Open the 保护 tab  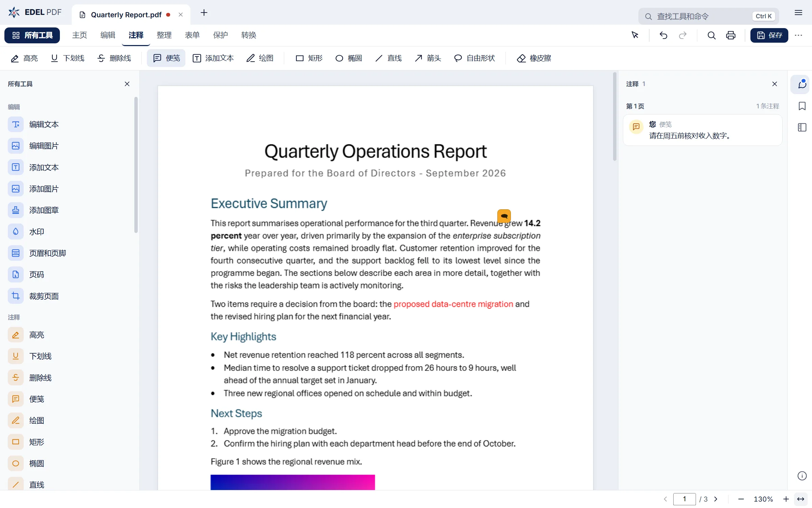(220, 35)
